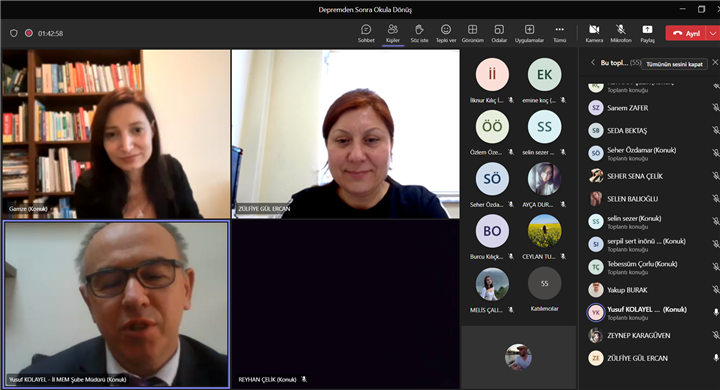Turn on the Kamera

tap(594, 34)
